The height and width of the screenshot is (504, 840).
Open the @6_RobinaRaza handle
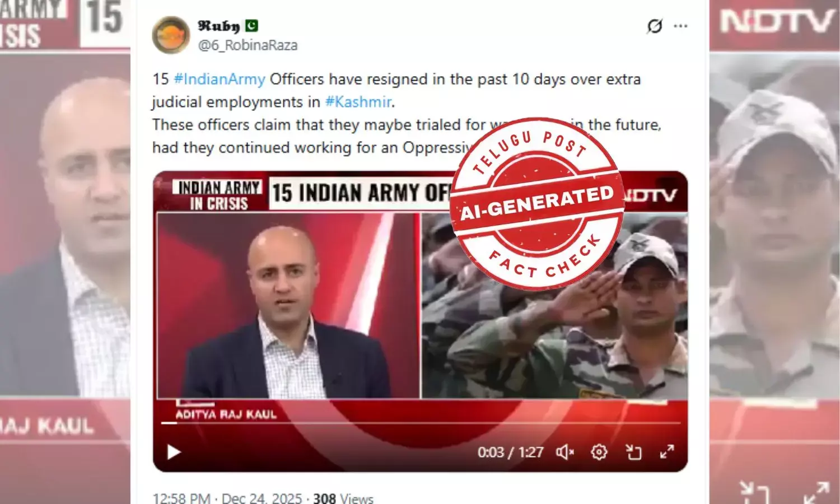tap(248, 45)
